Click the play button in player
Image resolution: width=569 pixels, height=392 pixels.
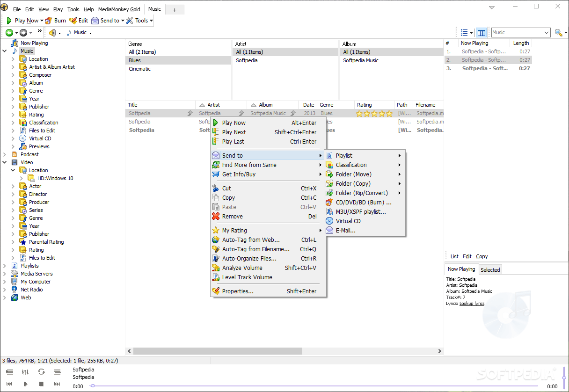pyautogui.click(x=25, y=384)
